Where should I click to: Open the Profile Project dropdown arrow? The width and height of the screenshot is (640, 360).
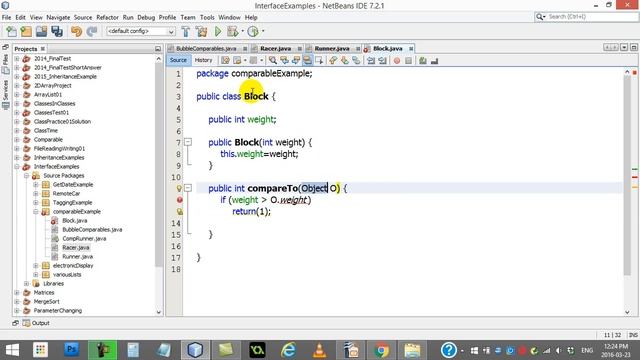pyautogui.click(x=263, y=31)
